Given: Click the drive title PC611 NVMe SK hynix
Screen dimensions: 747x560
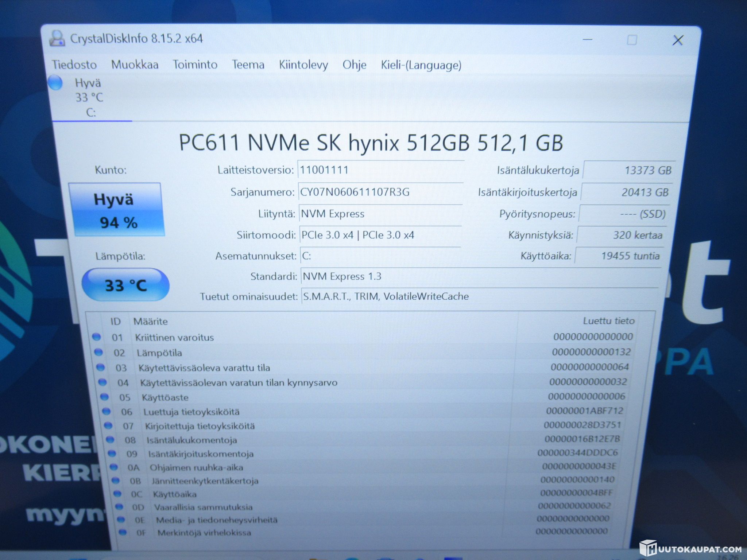Looking at the screenshot, I should pyautogui.click(x=371, y=143).
